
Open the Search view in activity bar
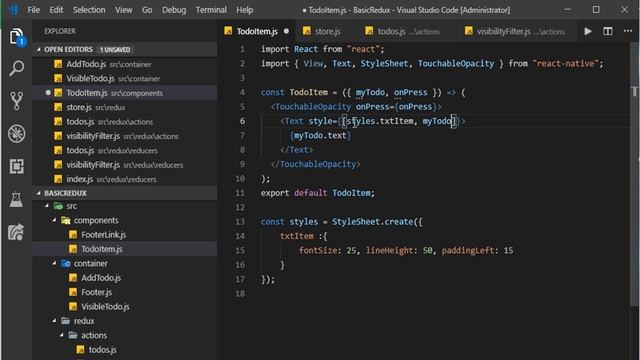pos(16,68)
